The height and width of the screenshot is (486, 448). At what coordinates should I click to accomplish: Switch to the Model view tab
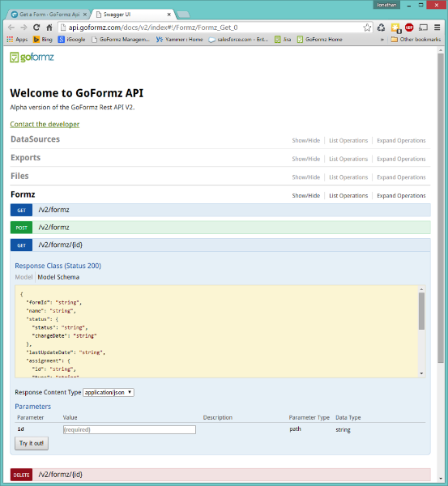(23, 277)
